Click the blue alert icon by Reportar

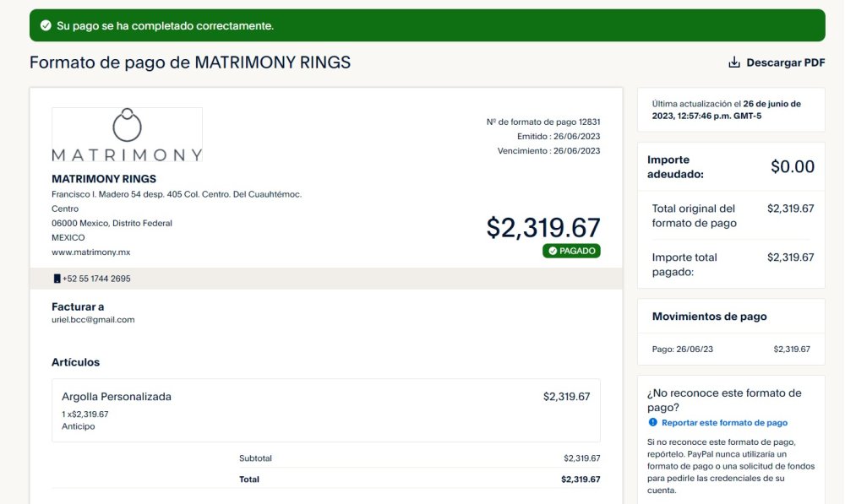point(652,422)
